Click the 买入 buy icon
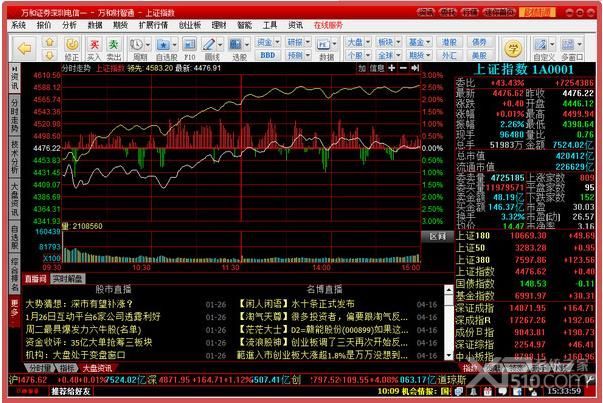603x403 pixels. 94,45
